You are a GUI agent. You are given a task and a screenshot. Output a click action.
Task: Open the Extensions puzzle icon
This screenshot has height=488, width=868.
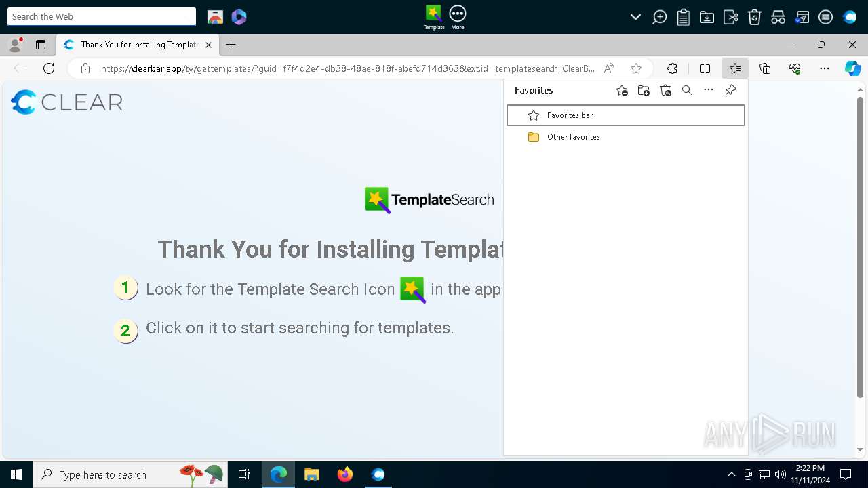point(672,68)
